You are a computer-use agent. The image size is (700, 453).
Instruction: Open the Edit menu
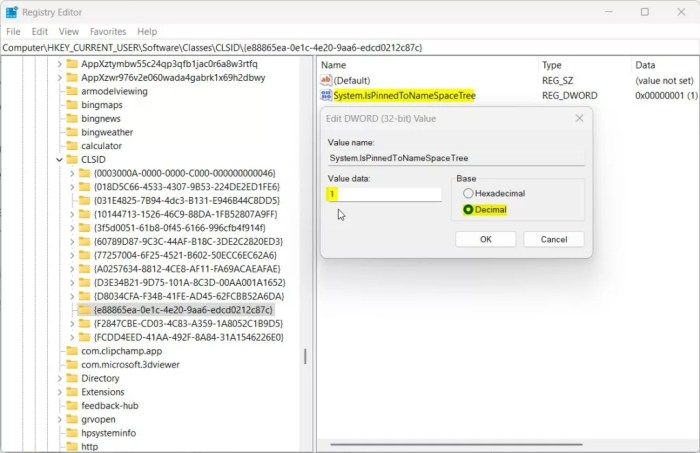(x=39, y=32)
